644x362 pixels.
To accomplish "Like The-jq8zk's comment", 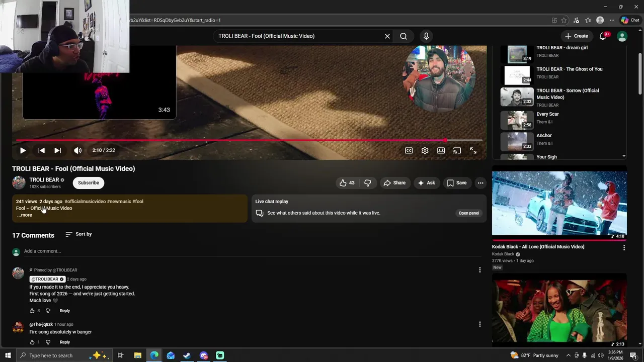I will coord(32,342).
